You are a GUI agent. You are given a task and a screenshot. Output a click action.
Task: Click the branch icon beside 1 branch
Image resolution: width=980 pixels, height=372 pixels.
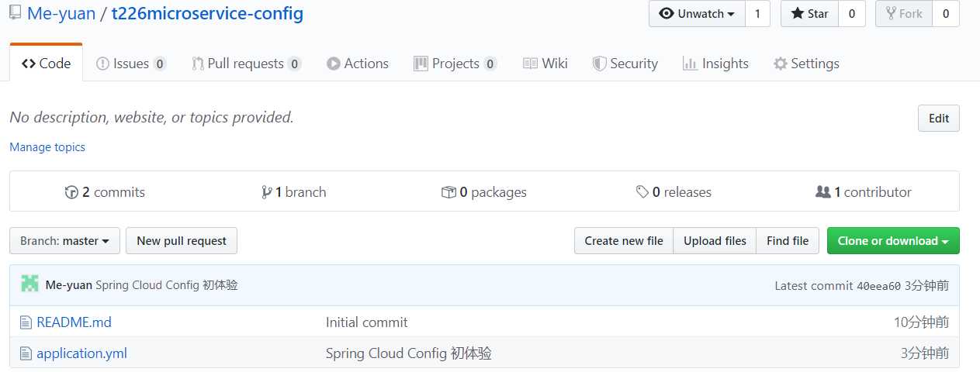point(267,192)
